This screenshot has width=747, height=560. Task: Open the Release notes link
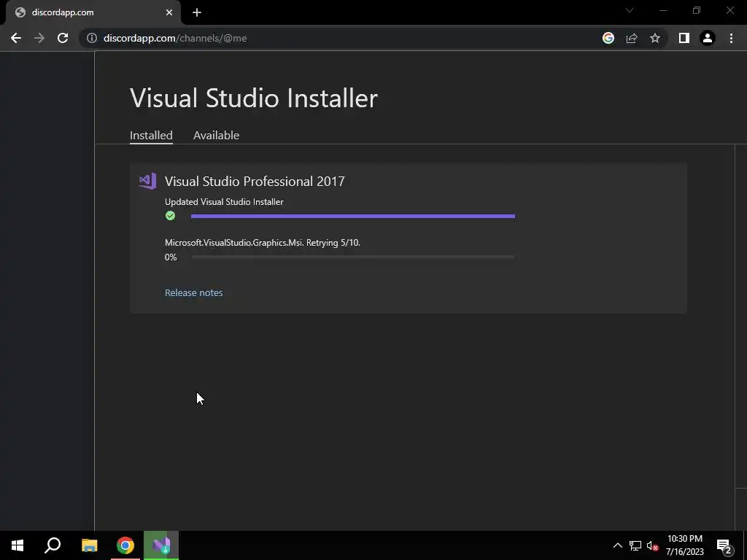click(193, 293)
